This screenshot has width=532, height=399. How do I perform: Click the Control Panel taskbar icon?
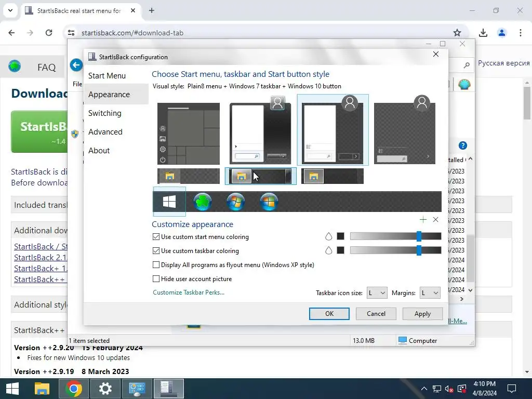click(x=137, y=389)
